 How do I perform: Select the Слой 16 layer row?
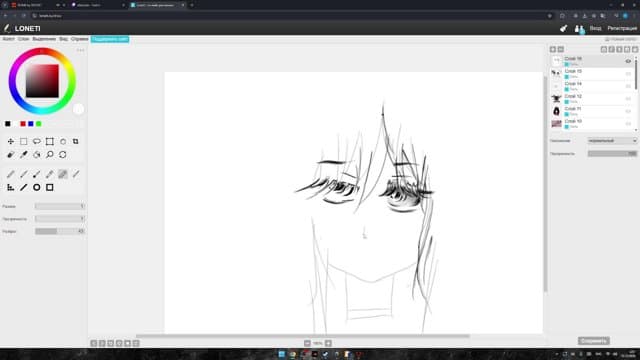click(592, 61)
